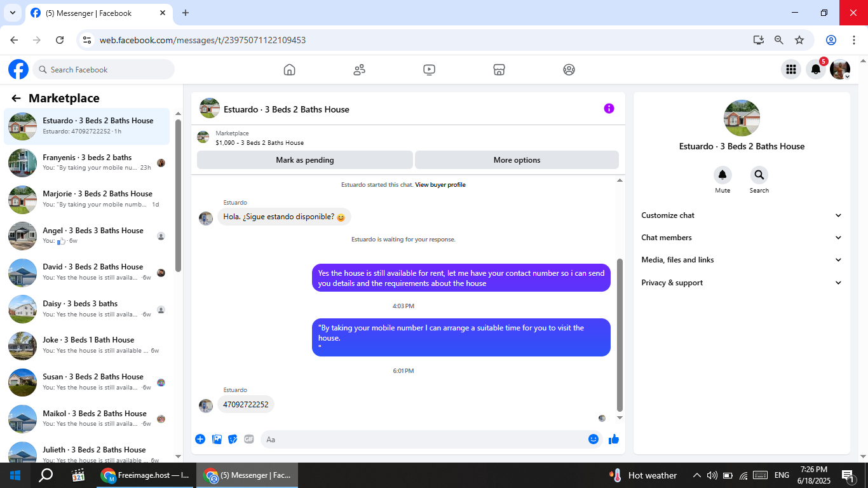This screenshot has width=868, height=488.
Task: Open the Video icon in top navigation
Action: click(430, 70)
